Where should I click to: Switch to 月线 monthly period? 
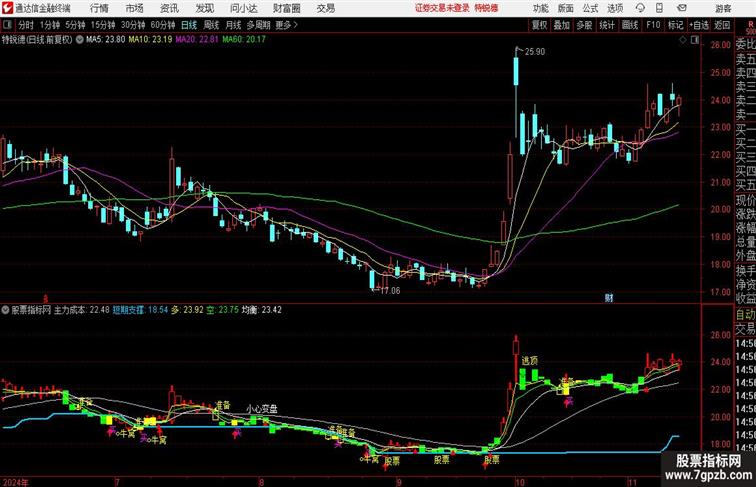tap(233, 25)
